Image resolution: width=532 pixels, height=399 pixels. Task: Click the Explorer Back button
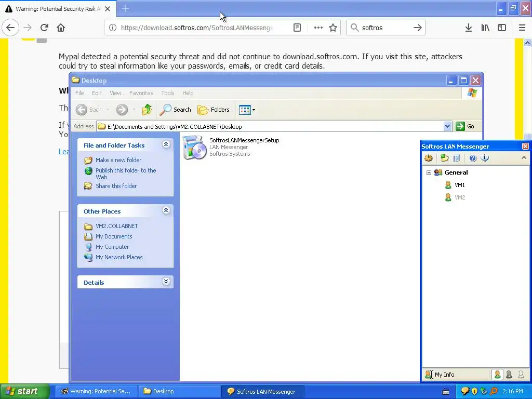pos(89,110)
